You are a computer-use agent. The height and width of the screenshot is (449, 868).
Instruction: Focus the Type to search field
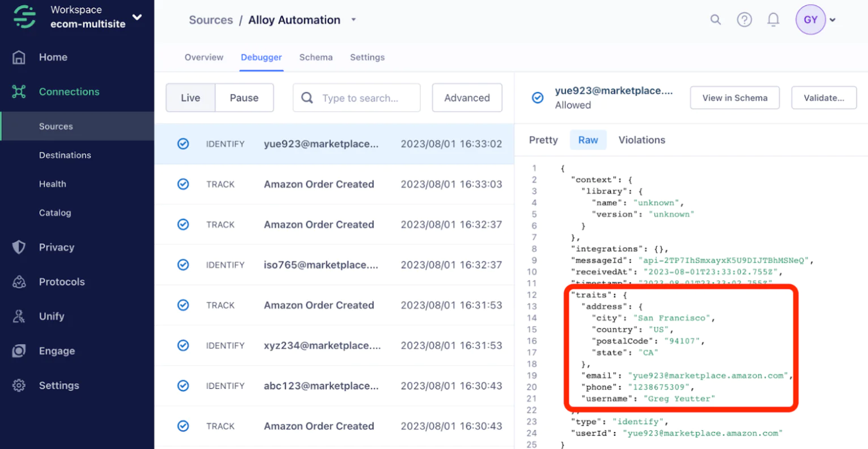pos(360,98)
